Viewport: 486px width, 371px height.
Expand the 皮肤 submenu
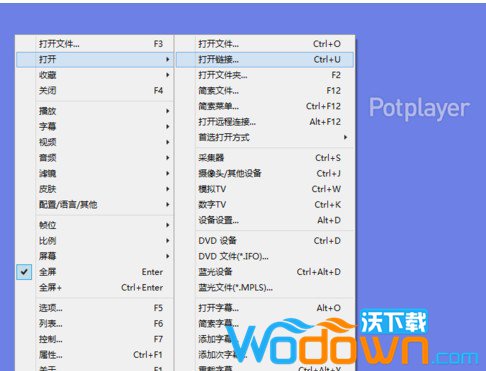pyautogui.click(x=95, y=189)
